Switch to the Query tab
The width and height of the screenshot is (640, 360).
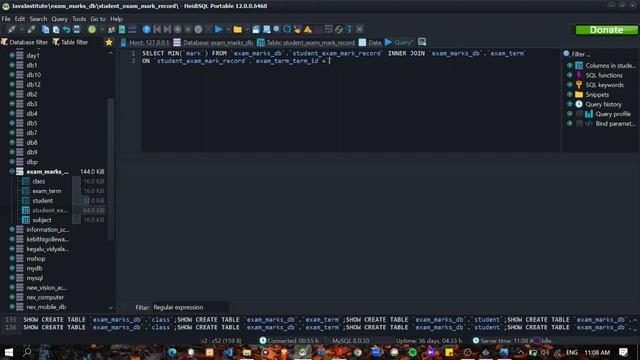399,42
